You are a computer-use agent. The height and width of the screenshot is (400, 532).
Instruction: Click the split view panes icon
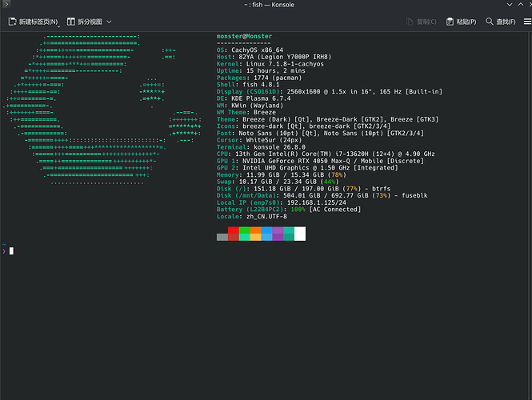click(71, 22)
